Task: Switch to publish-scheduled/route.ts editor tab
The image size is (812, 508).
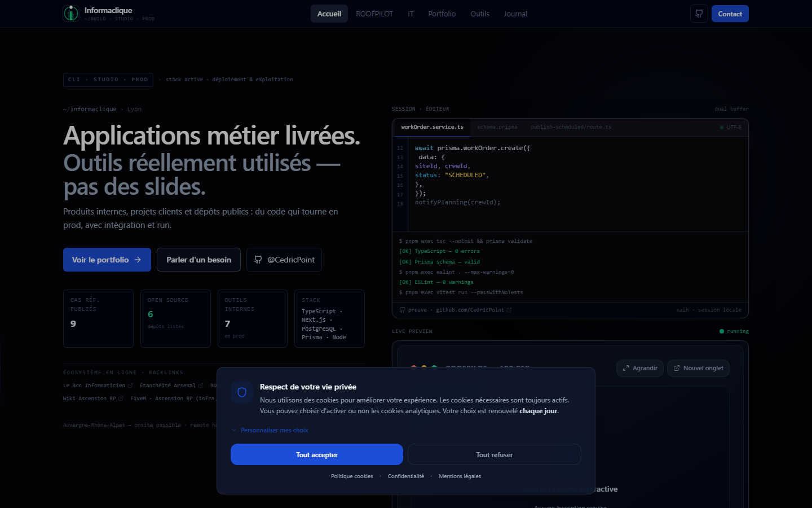Action: [x=571, y=127]
